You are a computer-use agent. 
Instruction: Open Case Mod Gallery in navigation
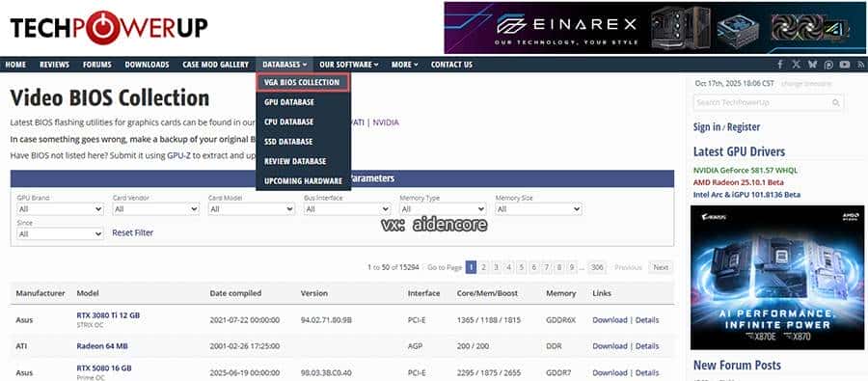click(215, 65)
